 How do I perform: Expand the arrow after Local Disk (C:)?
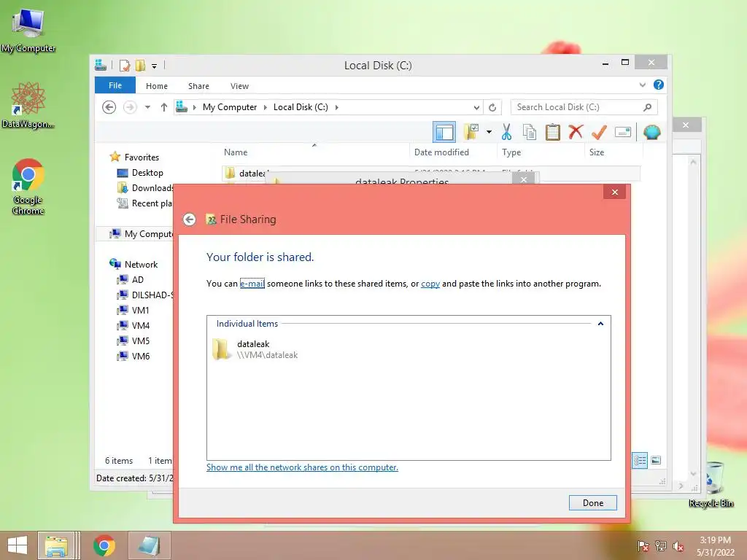coord(337,107)
